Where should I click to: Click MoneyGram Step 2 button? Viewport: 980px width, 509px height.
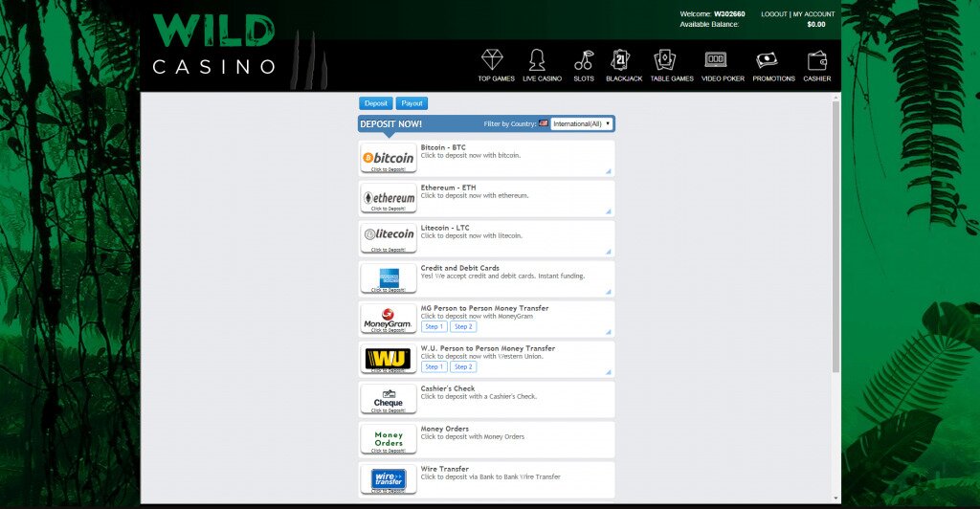tap(463, 326)
